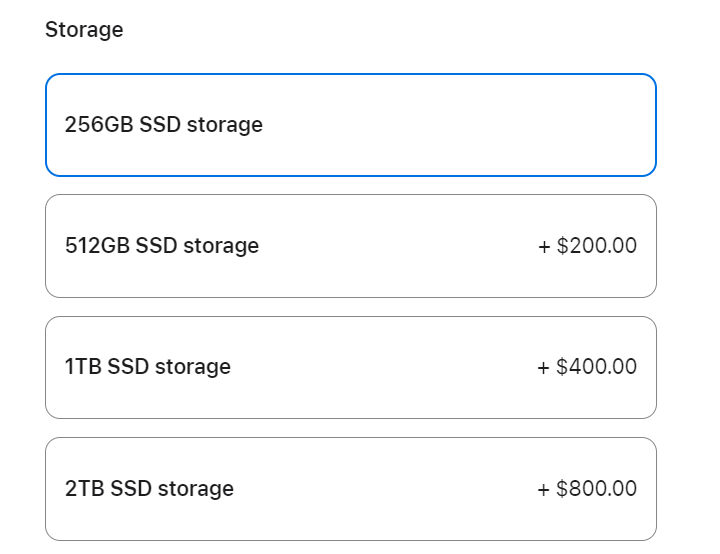Choose the 512GB SSD storage option
Viewport: 720px width, 554px height.
click(x=351, y=246)
